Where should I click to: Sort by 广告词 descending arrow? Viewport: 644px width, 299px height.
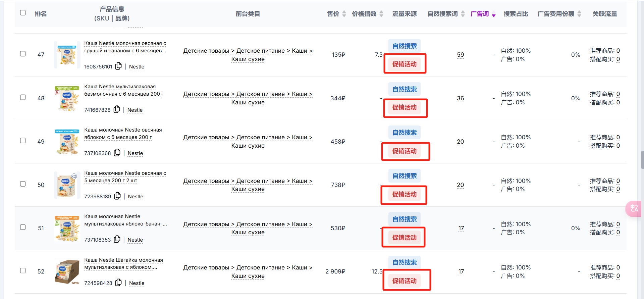[x=494, y=15]
